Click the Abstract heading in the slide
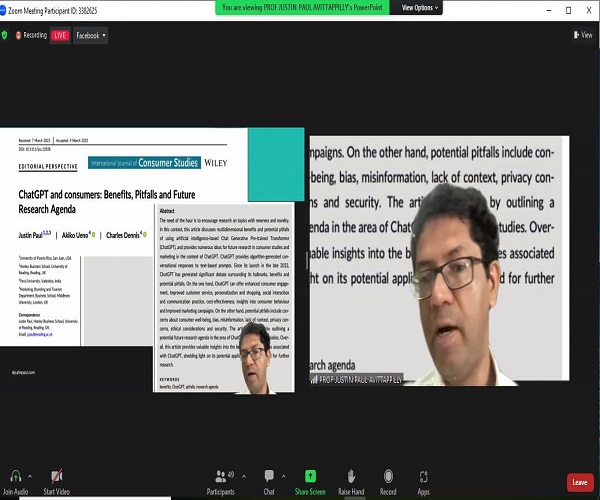The height and width of the screenshot is (500, 600). (x=167, y=211)
